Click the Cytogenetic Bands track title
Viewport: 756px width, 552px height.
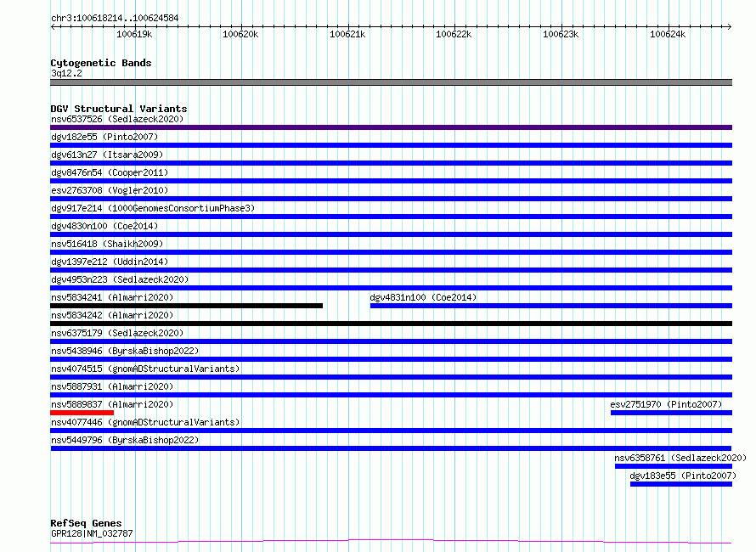(x=101, y=63)
